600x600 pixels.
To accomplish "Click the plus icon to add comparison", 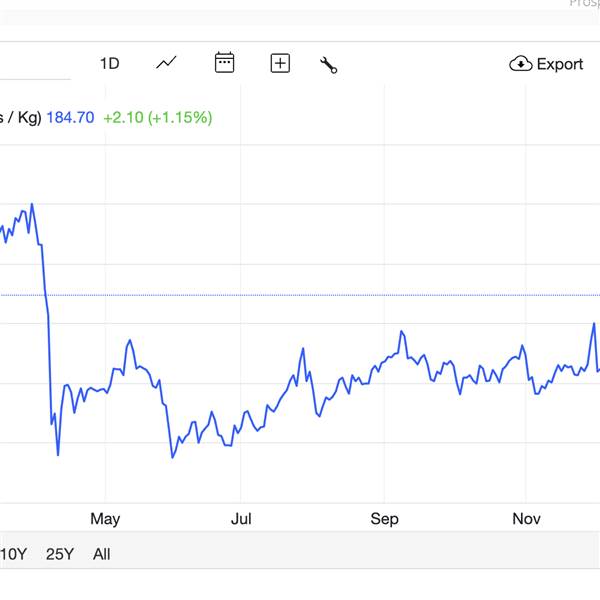I will [280, 64].
